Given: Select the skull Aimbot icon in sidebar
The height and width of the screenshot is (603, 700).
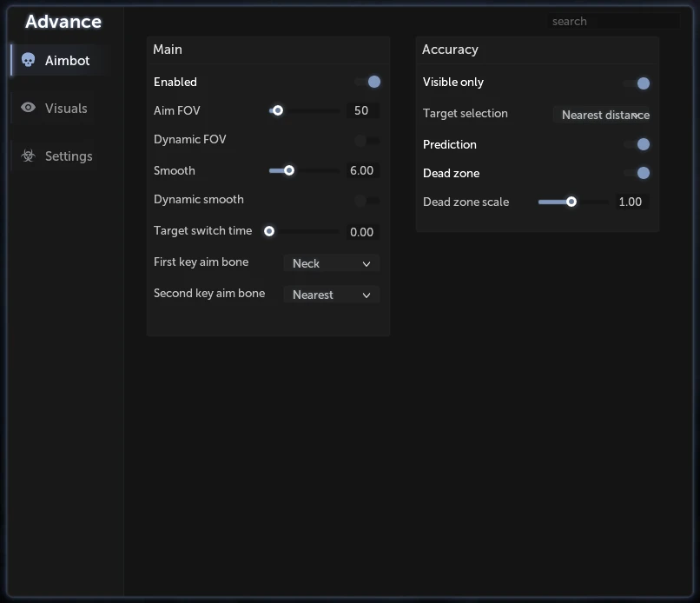Looking at the screenshot, I should pyautogui.click(x=28, y=60).
